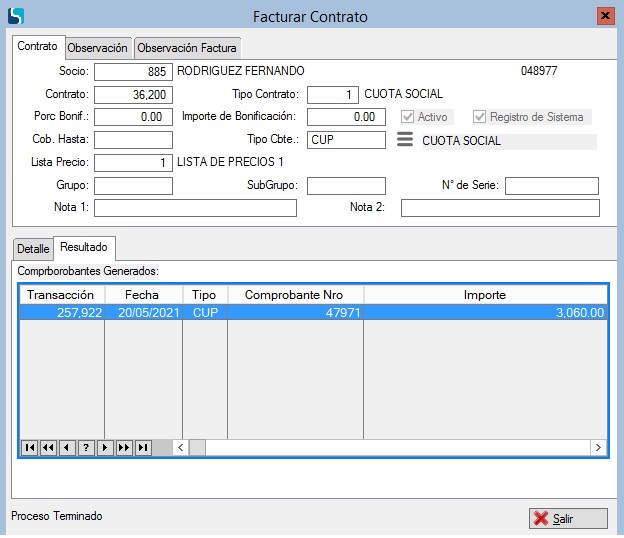Click the Importe column header

(485, 295)
